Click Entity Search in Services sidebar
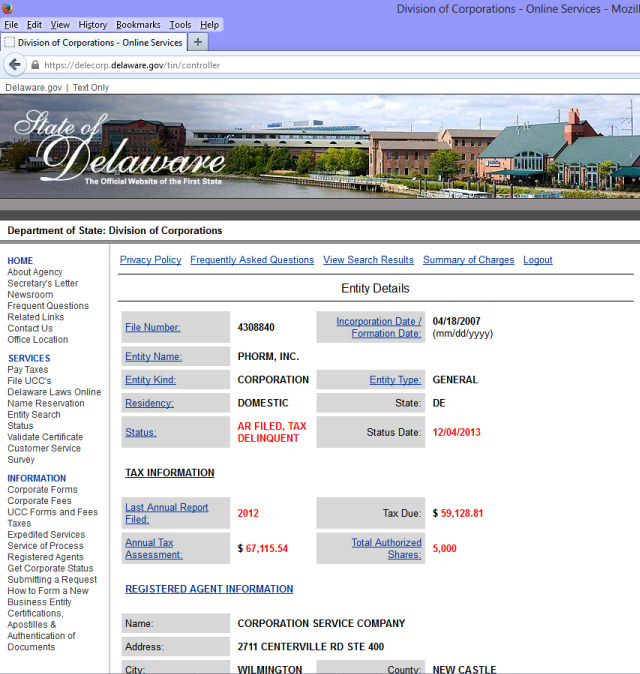Image resolution: width=640 pixels, height=674 pixels. 34,415
